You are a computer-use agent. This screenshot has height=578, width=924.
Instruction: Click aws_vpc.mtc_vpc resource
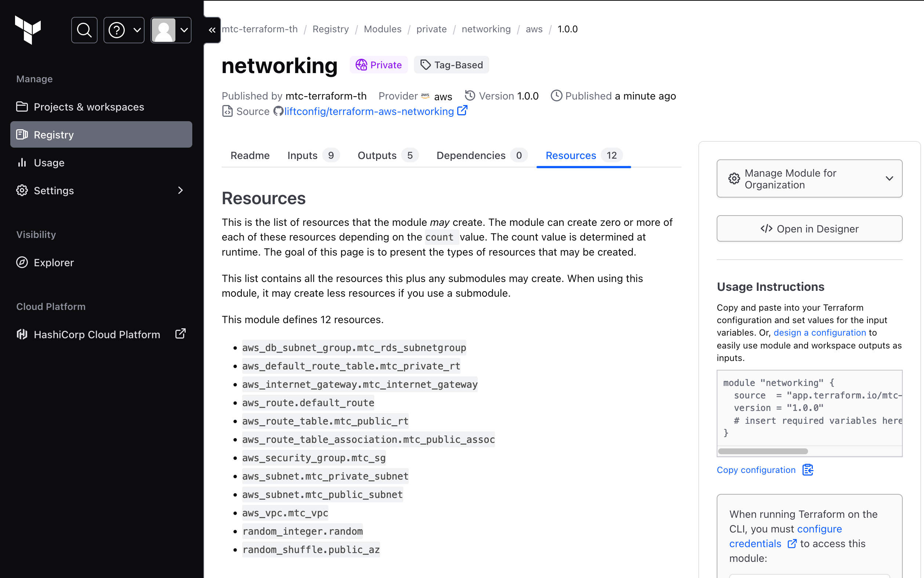285,513
